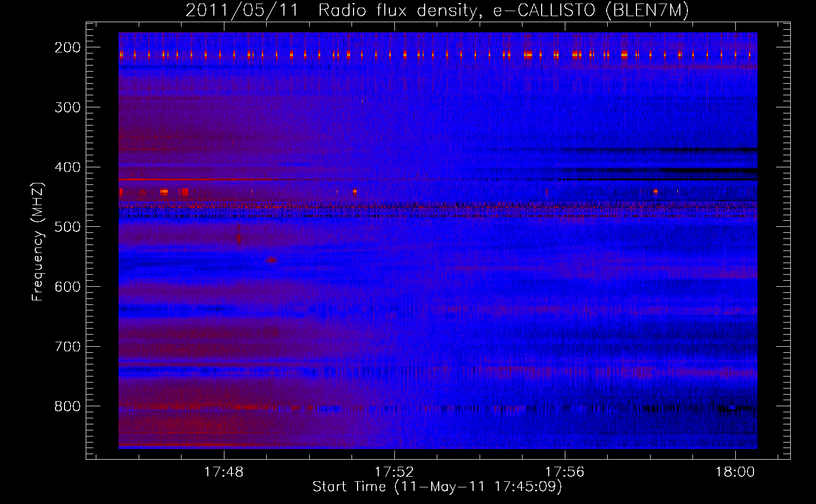Click the 700 MHz tick label
This screenshot has width=816, height=504.
[x=68, y=347]
